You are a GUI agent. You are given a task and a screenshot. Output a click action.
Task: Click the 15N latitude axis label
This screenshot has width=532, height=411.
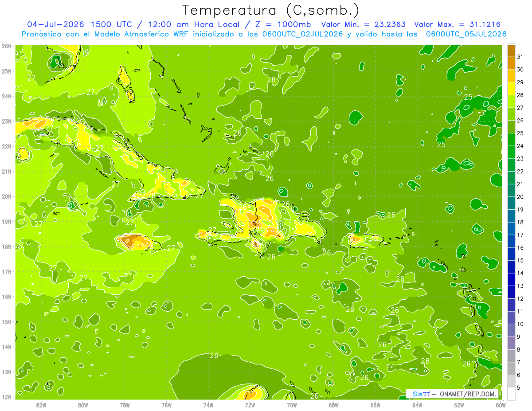(x=7, y=321)
